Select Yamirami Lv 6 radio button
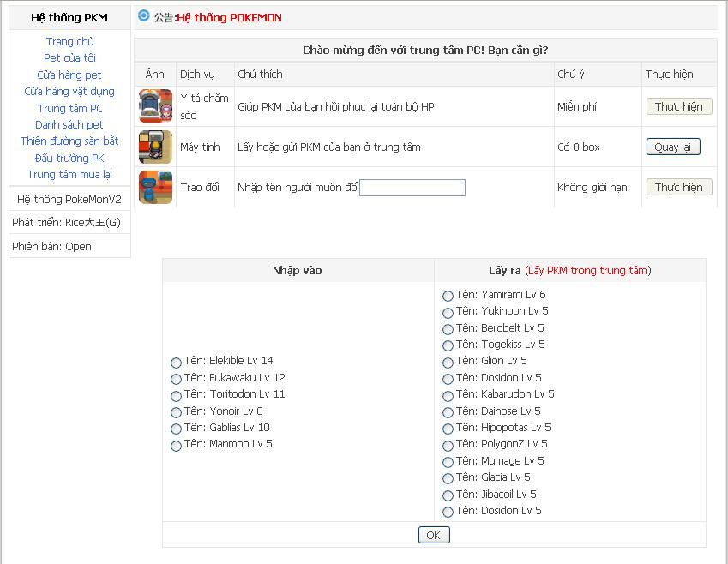 pos(448,296)
